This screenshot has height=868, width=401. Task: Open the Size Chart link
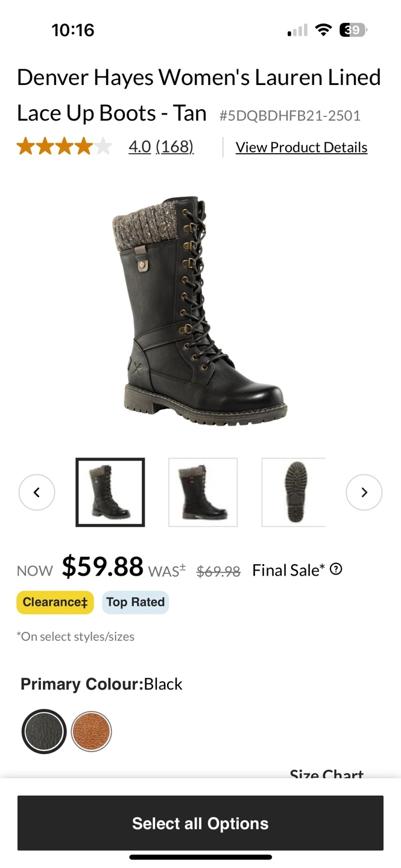[x=327, y=773]
